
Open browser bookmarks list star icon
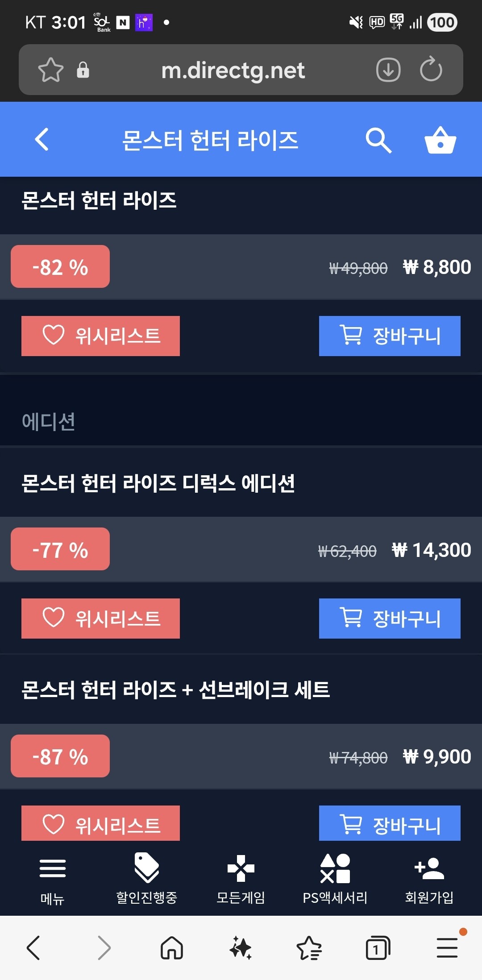coord(309,947)
